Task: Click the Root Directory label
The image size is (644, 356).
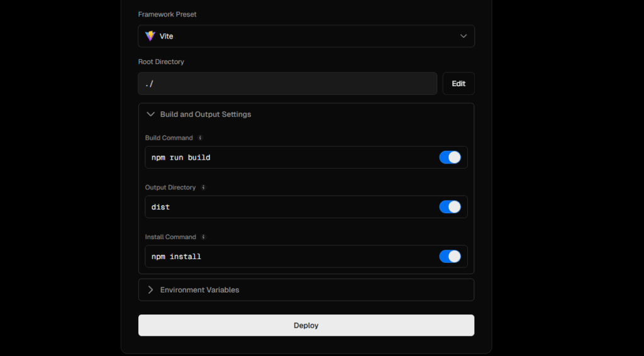Action: tap(161, 62)
